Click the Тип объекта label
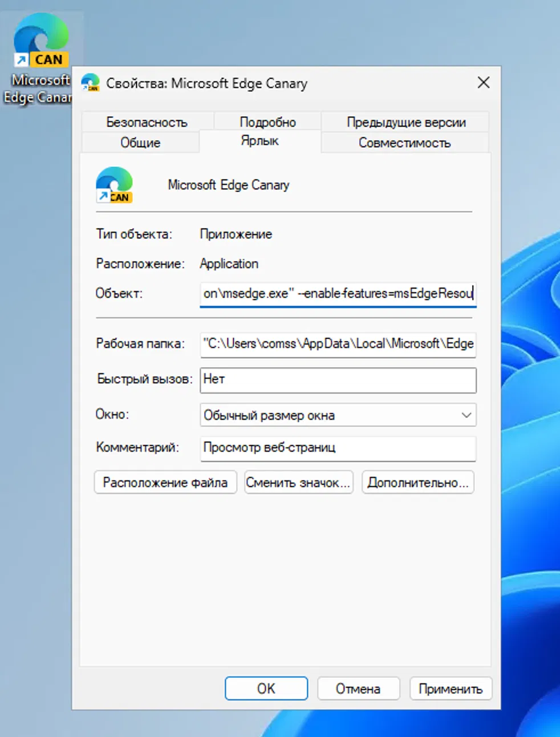 pyautogui.click(x=134, y=234)
